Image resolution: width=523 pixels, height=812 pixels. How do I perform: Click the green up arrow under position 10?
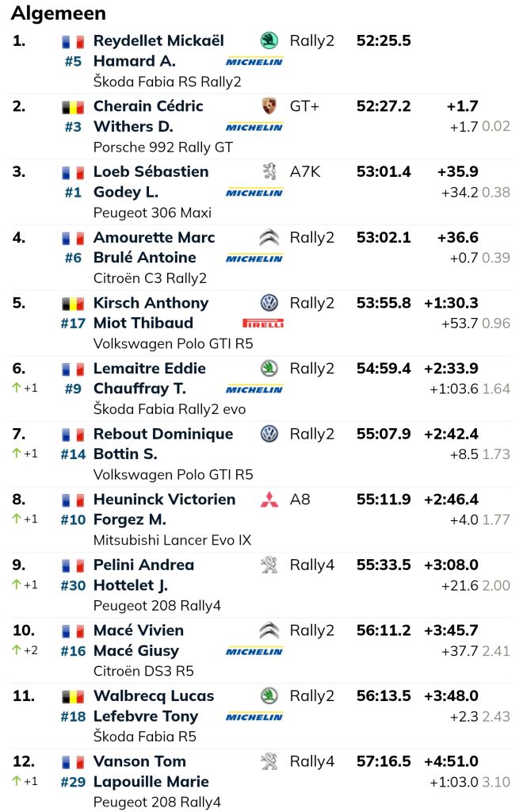coord(17,650)
